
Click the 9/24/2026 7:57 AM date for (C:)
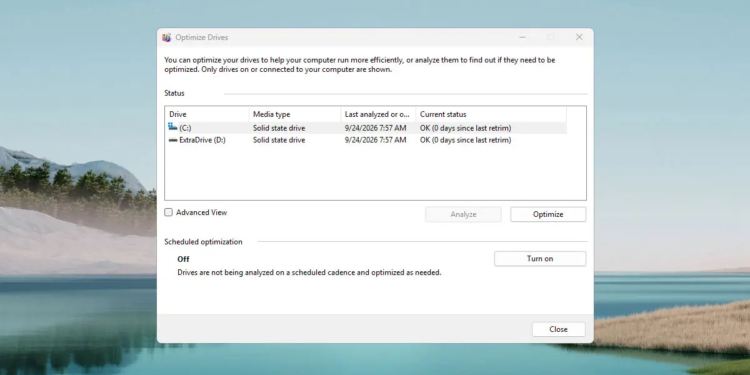coord(375,128)
